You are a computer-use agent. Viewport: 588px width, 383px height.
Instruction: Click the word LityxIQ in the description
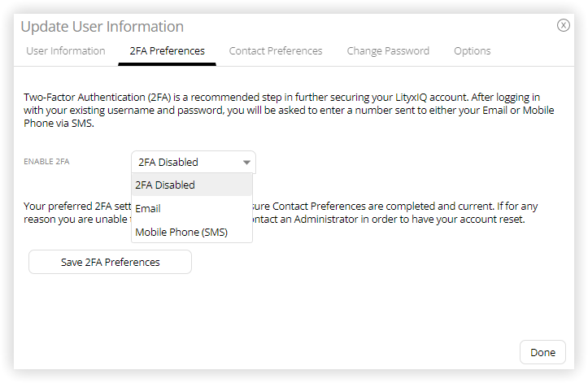[x=411, y=98]
